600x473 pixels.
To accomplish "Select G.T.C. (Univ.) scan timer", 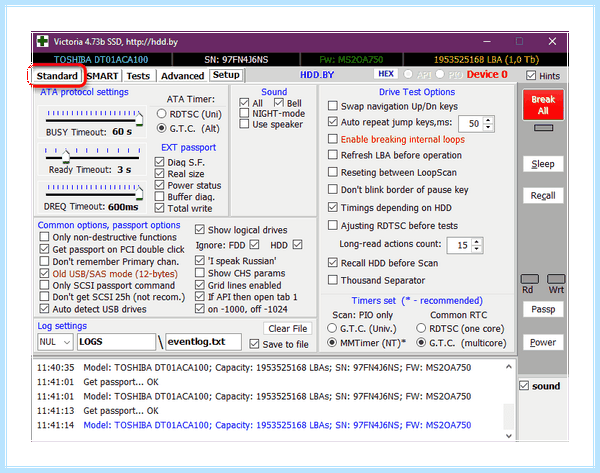I will 332,328.
